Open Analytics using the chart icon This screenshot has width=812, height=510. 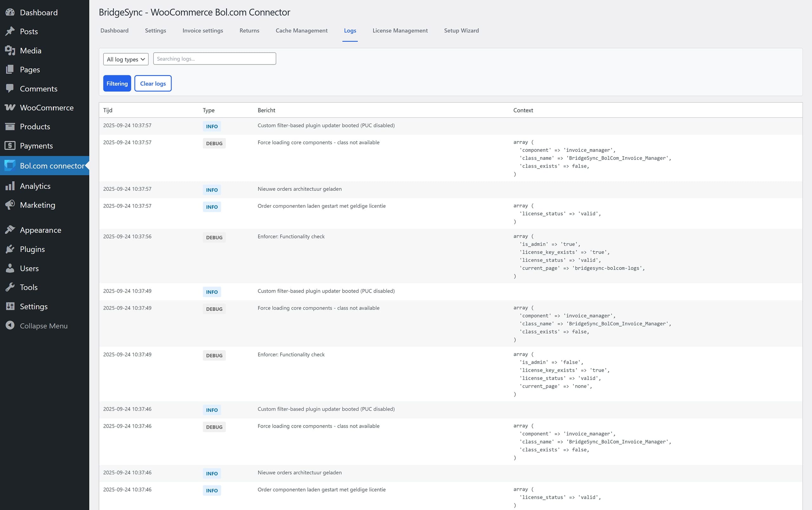click(x=10, y=186)
